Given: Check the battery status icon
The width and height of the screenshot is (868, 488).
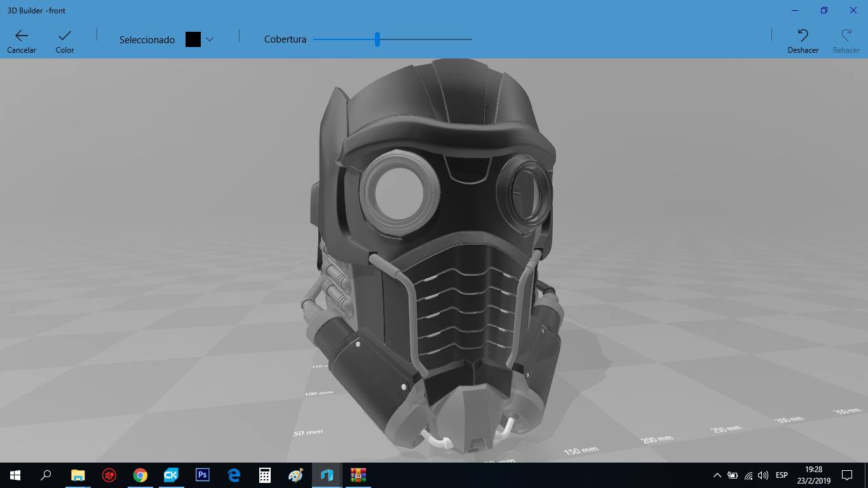Looking at the screenshot, I should [733, 475].
